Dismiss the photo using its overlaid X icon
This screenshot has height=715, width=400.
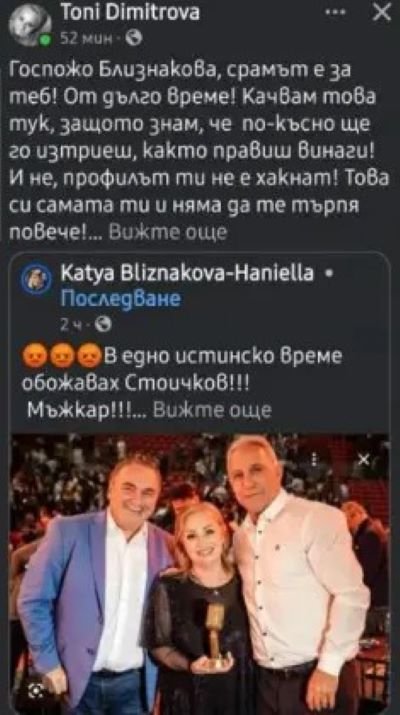pos(364,460)
